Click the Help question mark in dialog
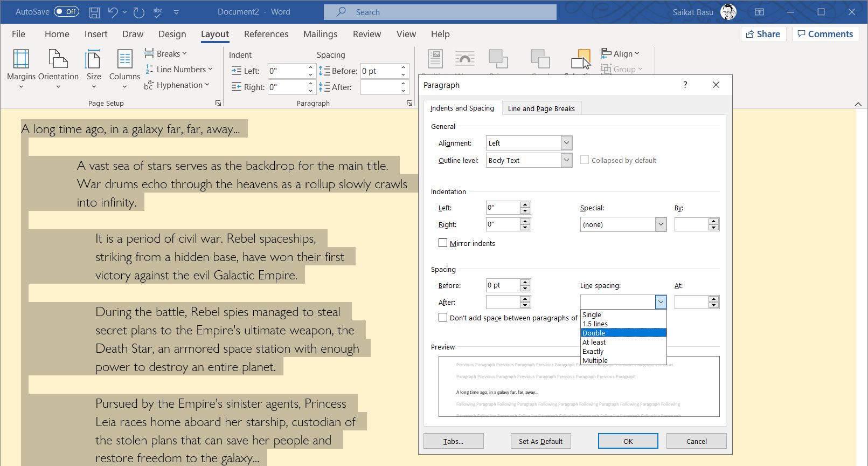This screenshot has width=868, height=466. click(x=685, y=85)
